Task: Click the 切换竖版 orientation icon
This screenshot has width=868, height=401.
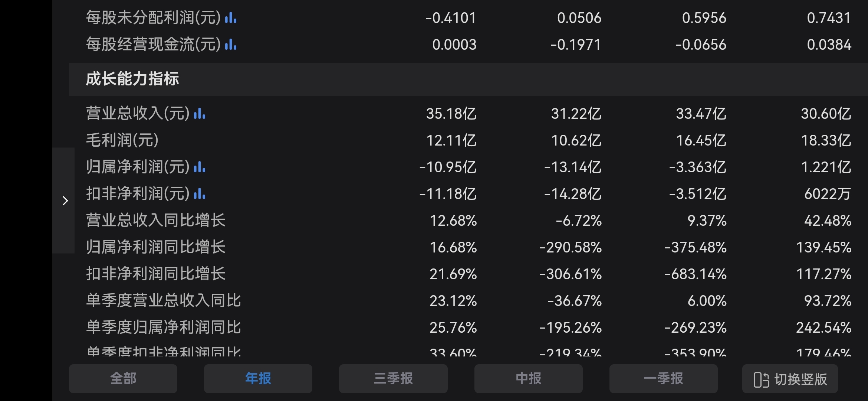Action: pyautogui.click(x=761, y=379)
